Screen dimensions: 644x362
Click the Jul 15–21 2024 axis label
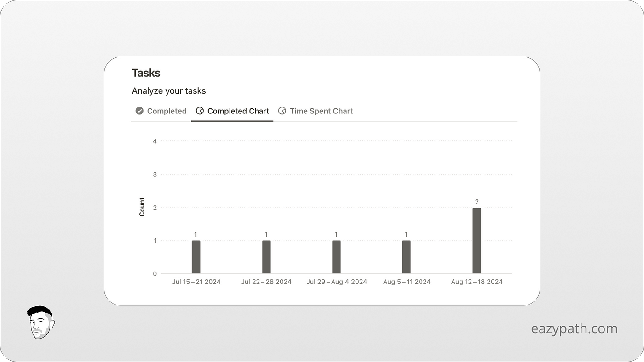point(196,282)
